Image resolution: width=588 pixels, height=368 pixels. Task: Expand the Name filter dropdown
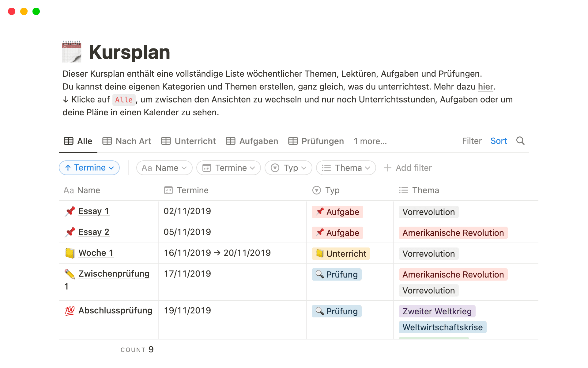coord(164,168)
